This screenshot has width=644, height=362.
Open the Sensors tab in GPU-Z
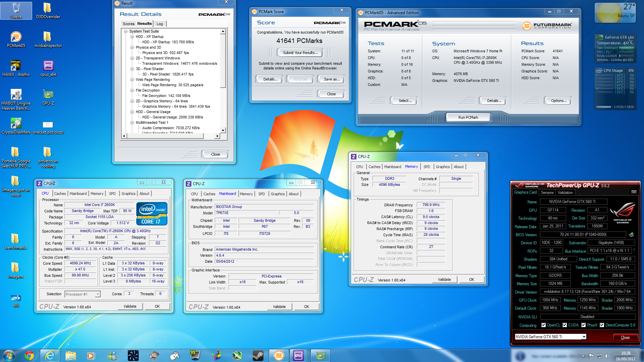point(547,193)
